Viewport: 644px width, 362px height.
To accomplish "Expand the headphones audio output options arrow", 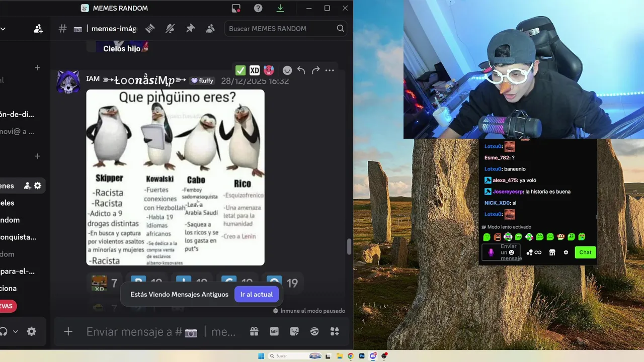I will click(x=16, y=331).
